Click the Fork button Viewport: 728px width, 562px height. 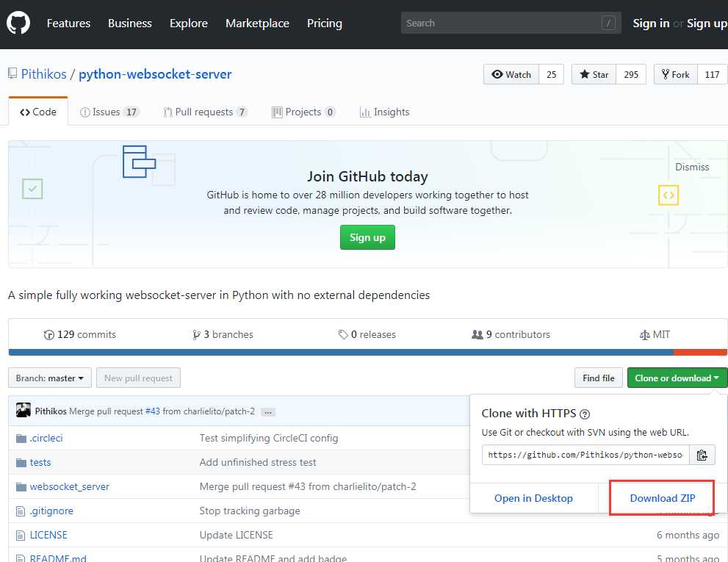676,74
